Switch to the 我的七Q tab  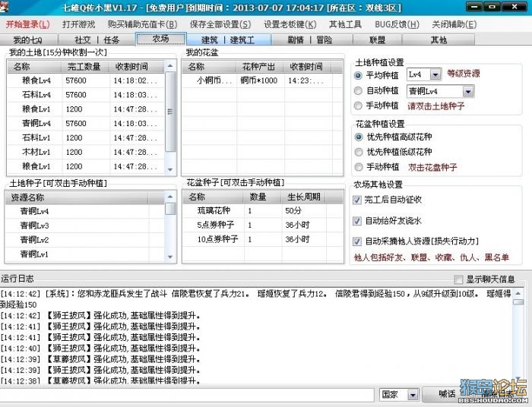click(x=29, y=39)
